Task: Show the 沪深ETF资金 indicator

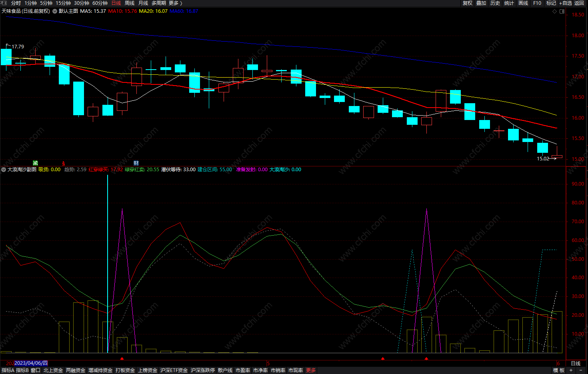Action: [174, 370]
